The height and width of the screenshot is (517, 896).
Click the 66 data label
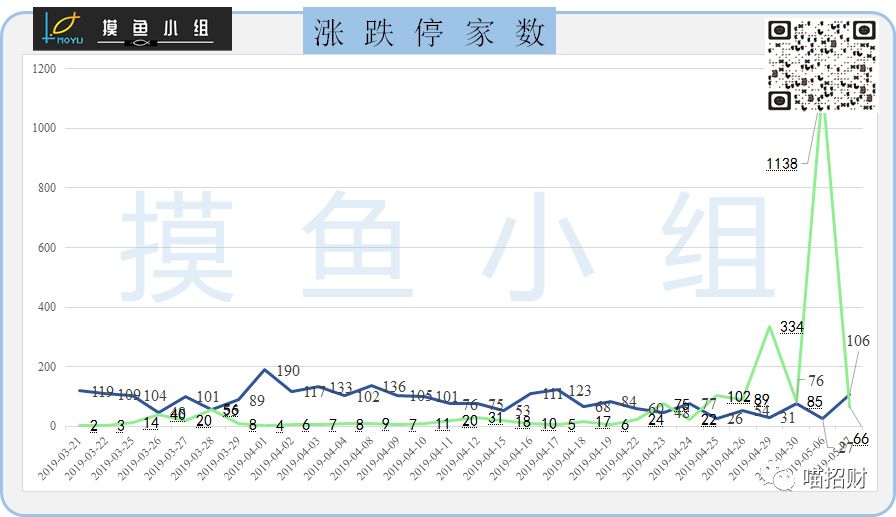click(861, 439)
